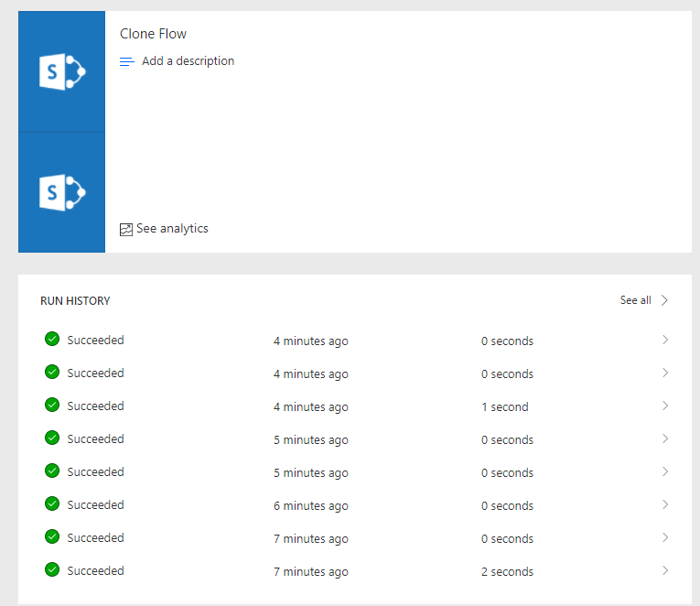Click green check icon of 6 minutes ago run

(x=52, y=503)
